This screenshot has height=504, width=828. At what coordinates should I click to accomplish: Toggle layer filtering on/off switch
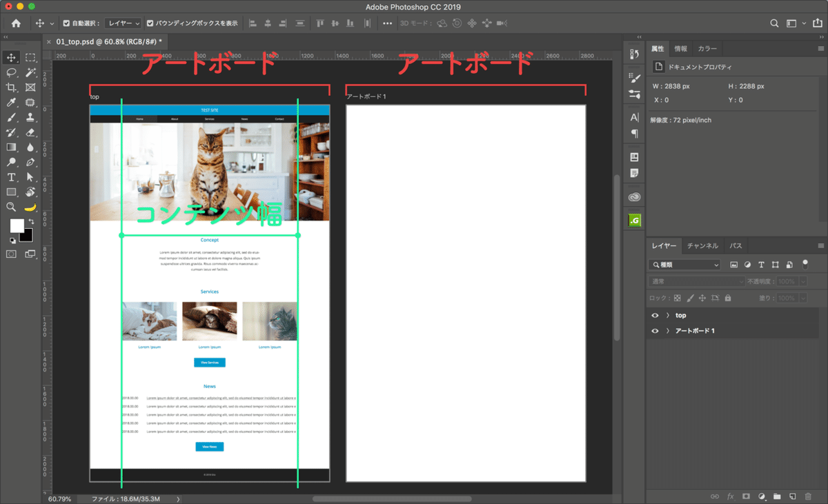(x=805, y=263)
